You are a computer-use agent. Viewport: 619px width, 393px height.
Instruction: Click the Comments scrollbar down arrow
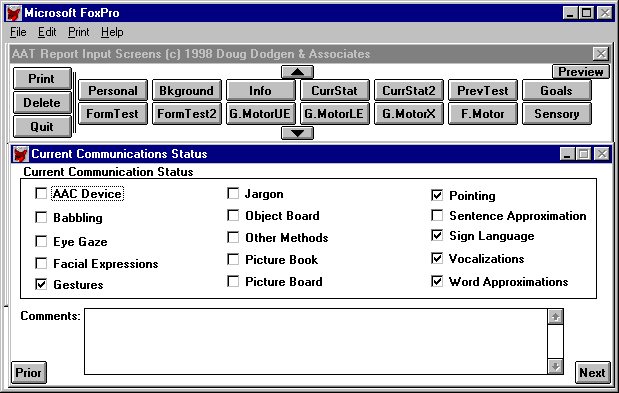[x=555, y=367]
